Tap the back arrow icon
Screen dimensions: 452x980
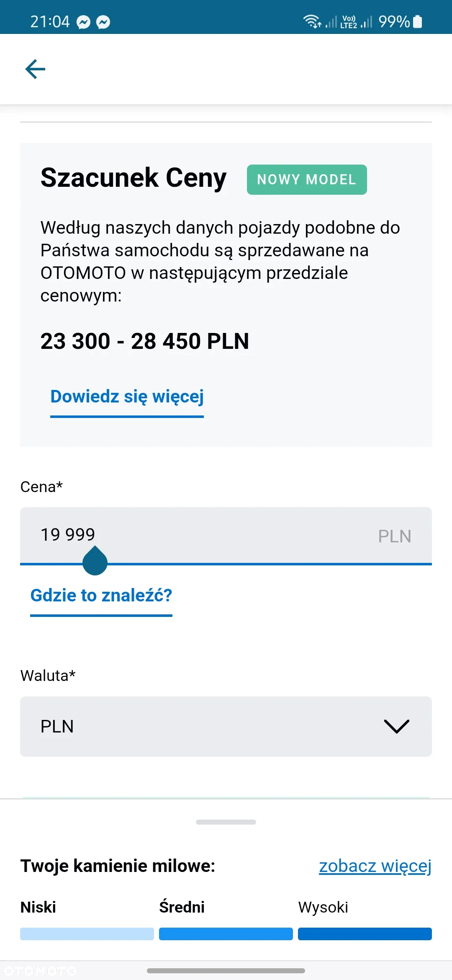[35, 69]
